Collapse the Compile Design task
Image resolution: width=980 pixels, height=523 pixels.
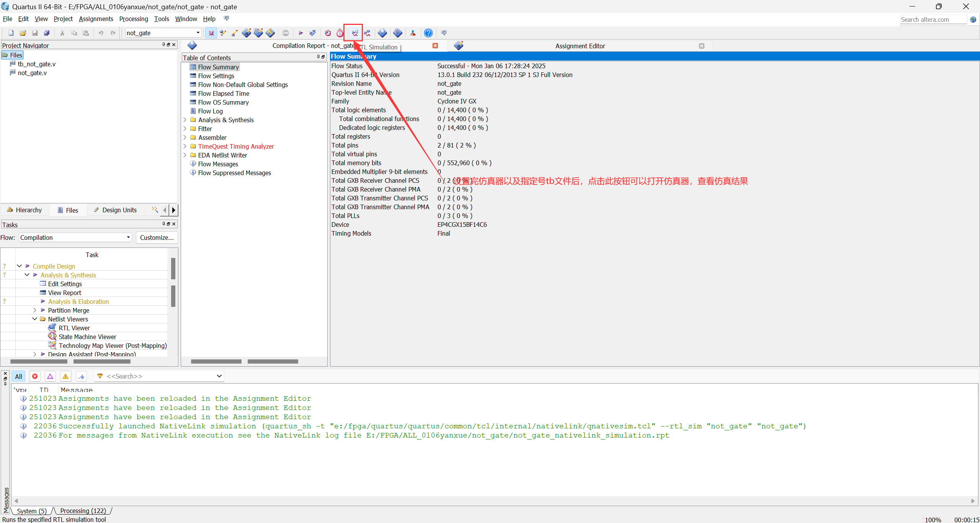19,266
